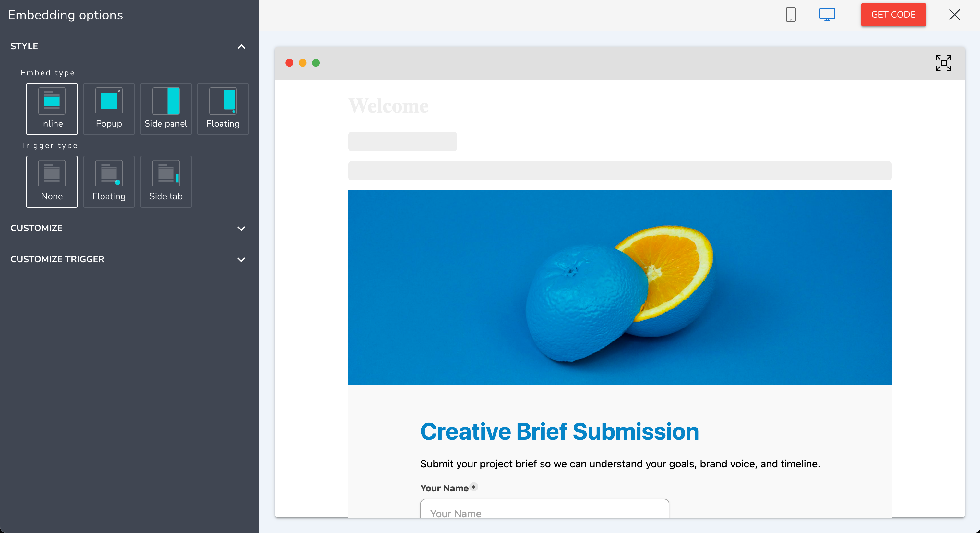Select the Inline embed type
The image size is (980, 533).
pyautogui.click(x=52, y=109)
